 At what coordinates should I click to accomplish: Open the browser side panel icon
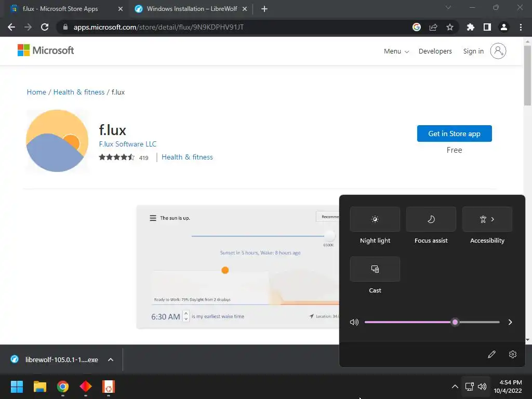coord(487,27)
